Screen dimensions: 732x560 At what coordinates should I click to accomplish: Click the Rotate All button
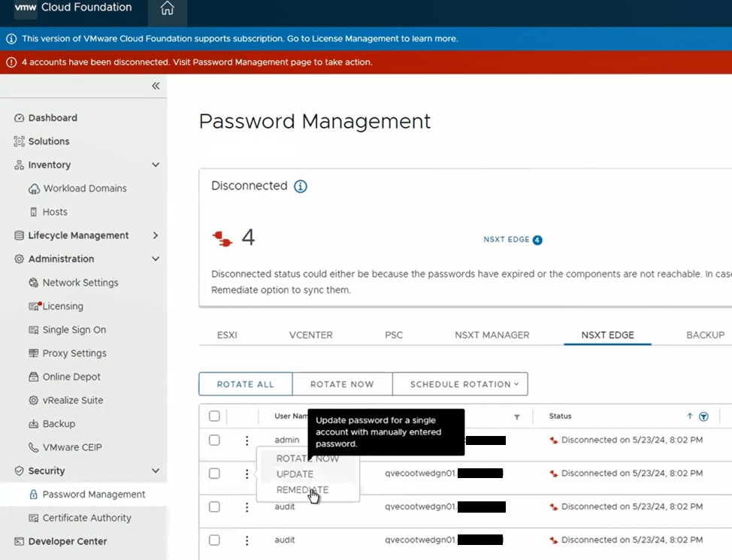pyautogui.click(x=245, y=384)
